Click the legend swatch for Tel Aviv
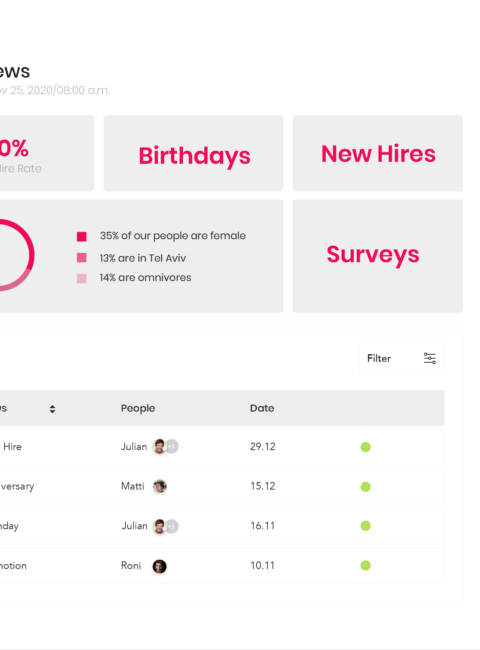Image resolution: width=480 pixels, height=650 pixels. click(x=82, y=258)
